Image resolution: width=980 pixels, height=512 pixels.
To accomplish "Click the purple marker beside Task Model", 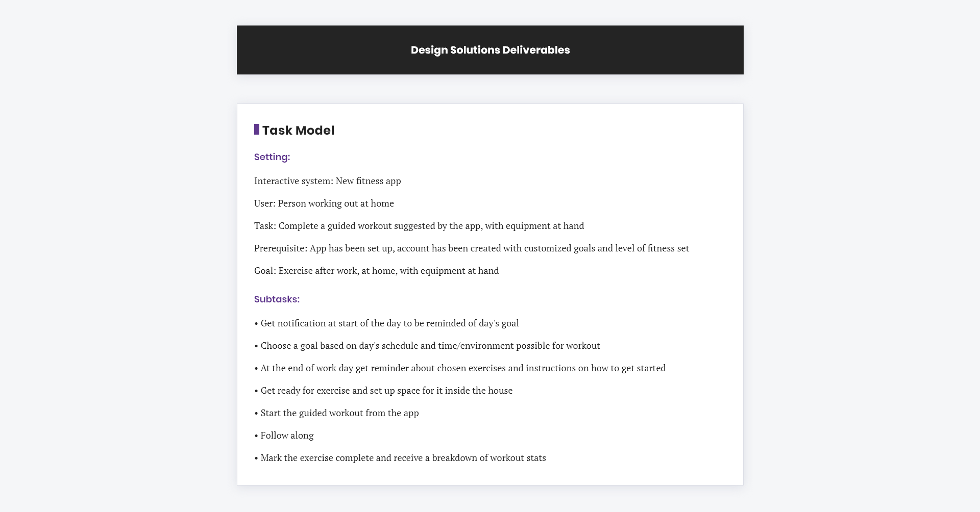I will (x=257, y=130).
